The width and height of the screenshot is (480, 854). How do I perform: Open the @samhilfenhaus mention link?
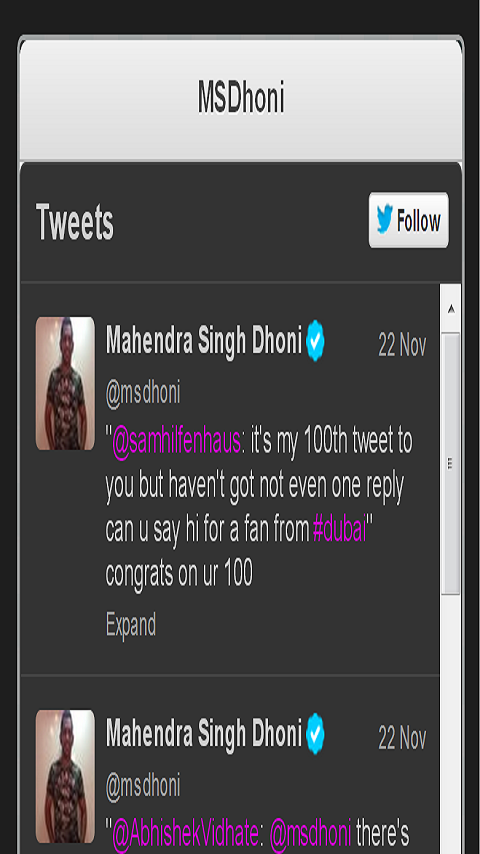click(177, 441)
